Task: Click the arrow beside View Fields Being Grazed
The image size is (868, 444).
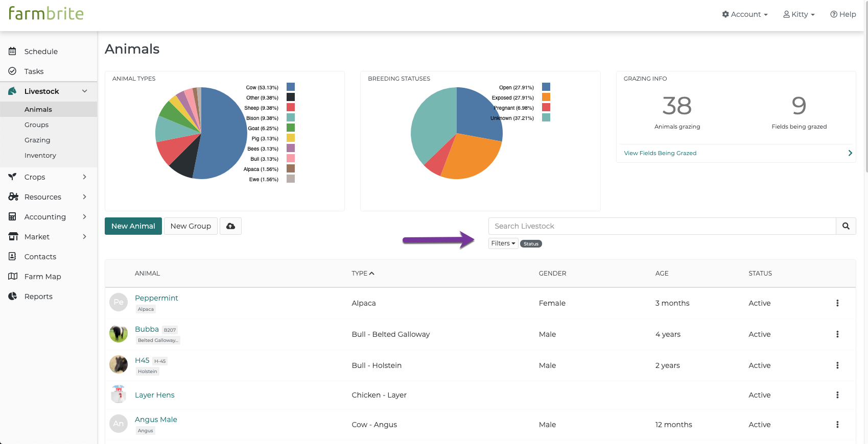Action: coord(850,153)
